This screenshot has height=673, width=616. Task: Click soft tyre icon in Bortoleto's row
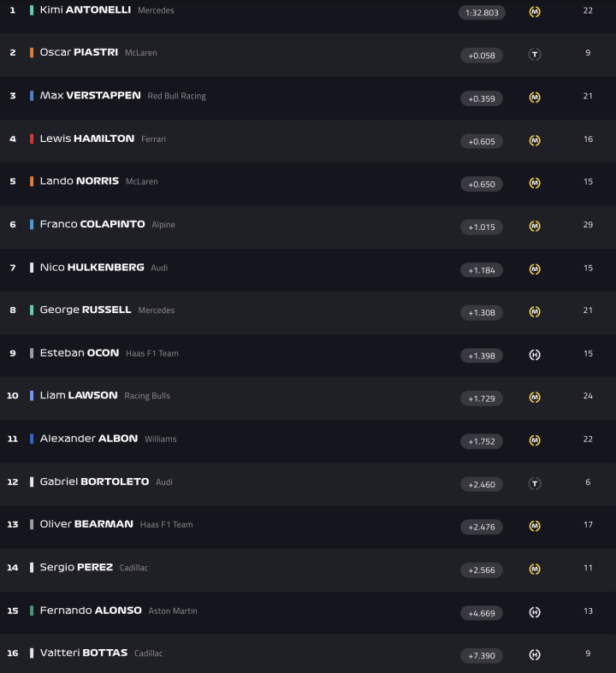[x=535, y=483]
